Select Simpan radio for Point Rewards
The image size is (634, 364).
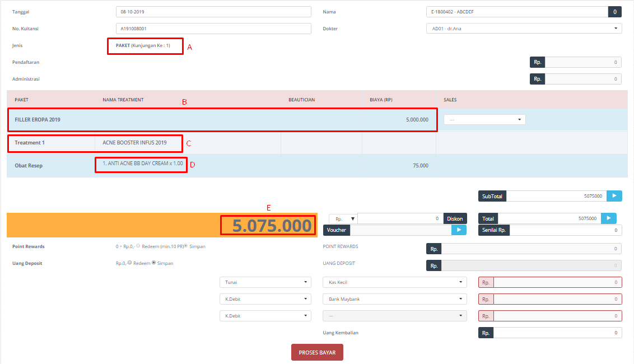(x=186, y=246)
